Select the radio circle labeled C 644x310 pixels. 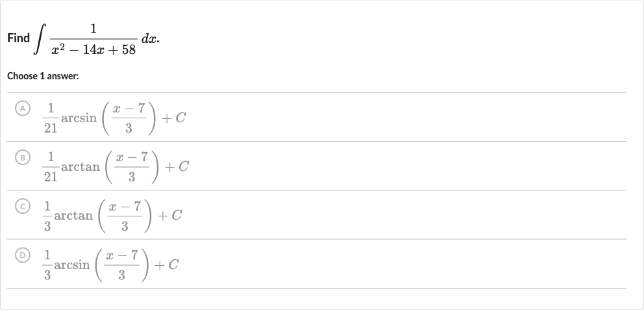click(23, 207)
